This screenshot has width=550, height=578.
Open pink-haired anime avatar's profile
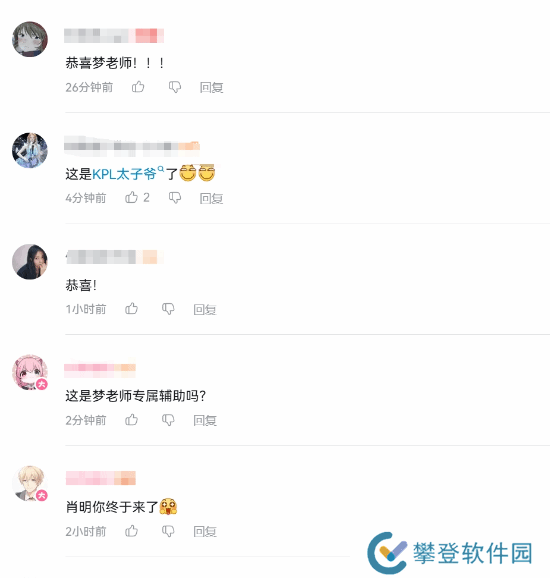tap(30, 372)
